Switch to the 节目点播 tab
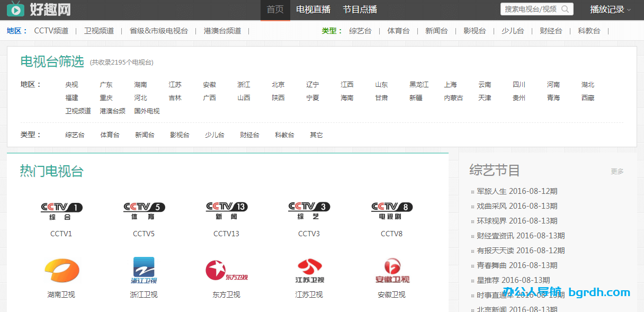The height and width of the screenshot is (312, 644). [x=360, y=10]
